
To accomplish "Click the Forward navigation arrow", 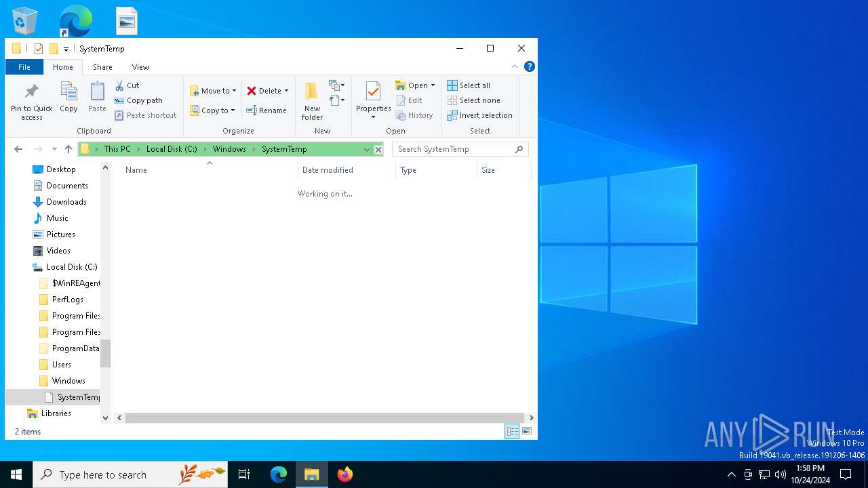I will point(39,149).
